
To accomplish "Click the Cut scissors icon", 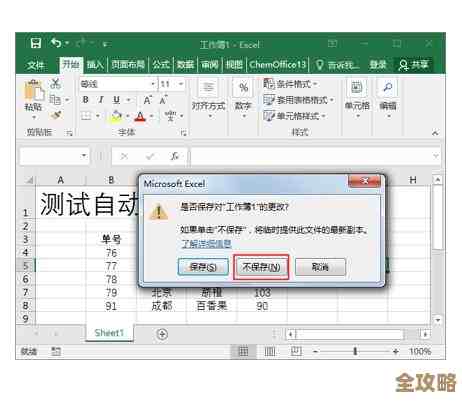I will click(x=55, y=84).
